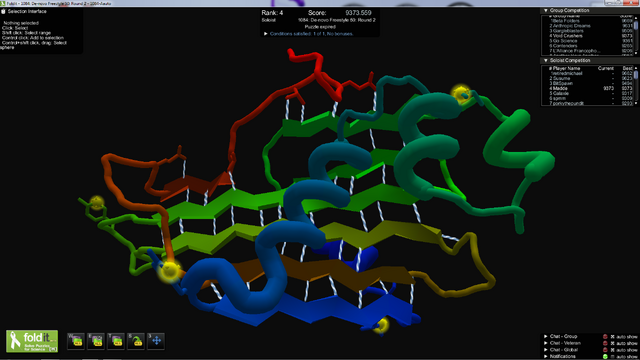This screenshot has width=640, height=360.
Task: Click the red status dot for Chat - Group
Action: (605, 337)
